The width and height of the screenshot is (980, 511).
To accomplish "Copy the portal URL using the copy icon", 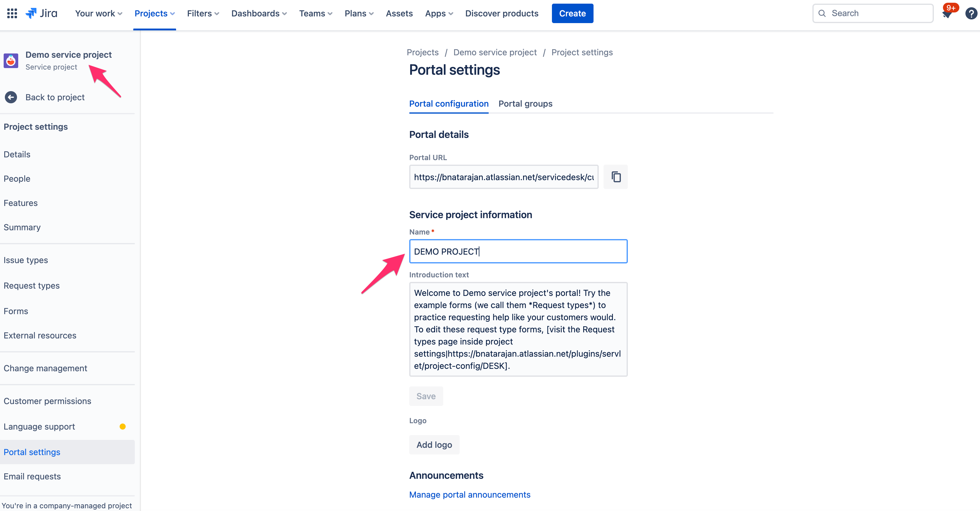I will coord(616,177).
